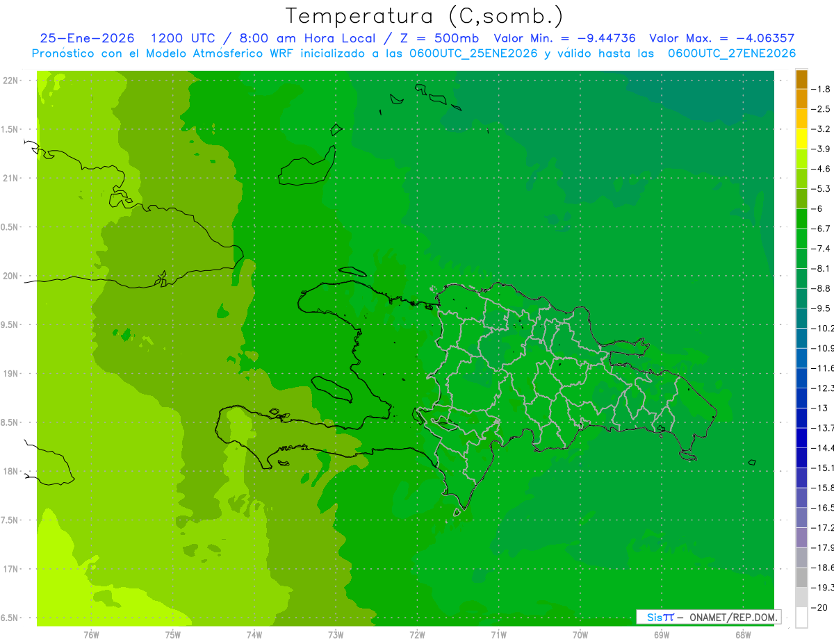Pick the olive-green swatch between -5.3 and -6
Viewport: 834px width, 644px height.
801,198
